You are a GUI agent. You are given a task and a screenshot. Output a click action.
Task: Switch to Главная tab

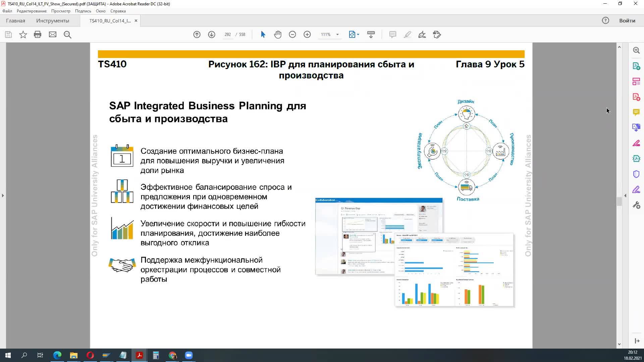click(15, 20)
